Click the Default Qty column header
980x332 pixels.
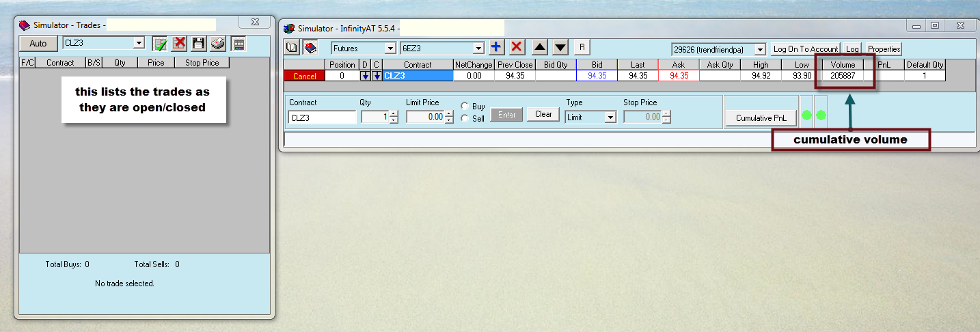coord(925,65)
